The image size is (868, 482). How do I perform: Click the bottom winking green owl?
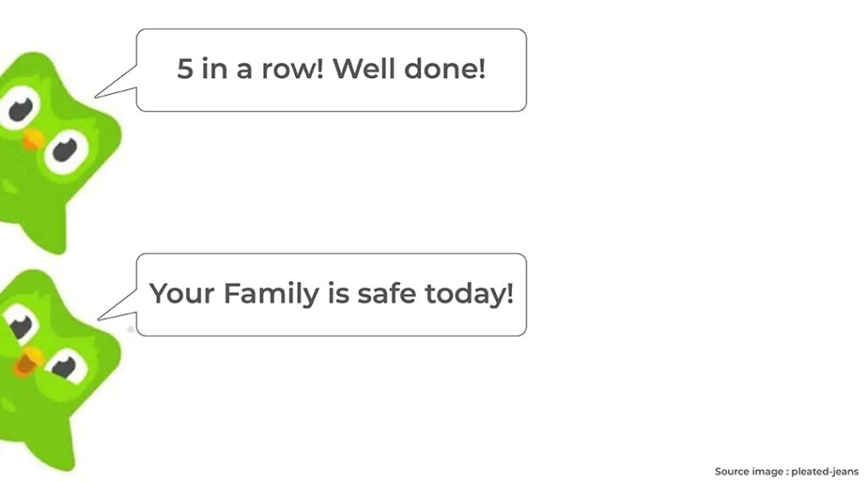(53, 373)
